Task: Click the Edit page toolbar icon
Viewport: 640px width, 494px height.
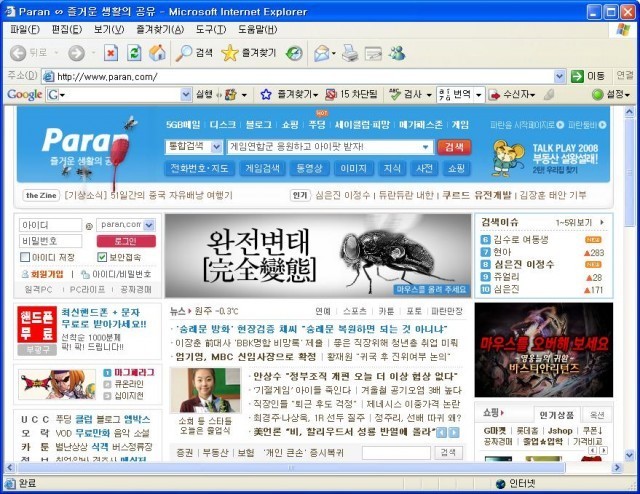Action: (373, 53)
